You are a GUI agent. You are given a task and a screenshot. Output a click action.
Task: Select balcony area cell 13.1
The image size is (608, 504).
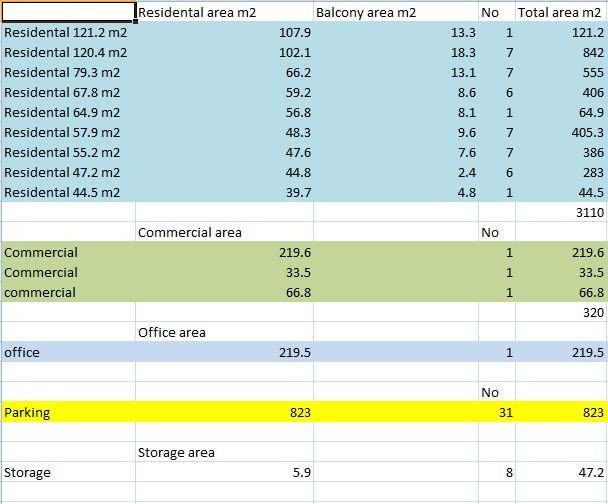[x=396, y=72]
